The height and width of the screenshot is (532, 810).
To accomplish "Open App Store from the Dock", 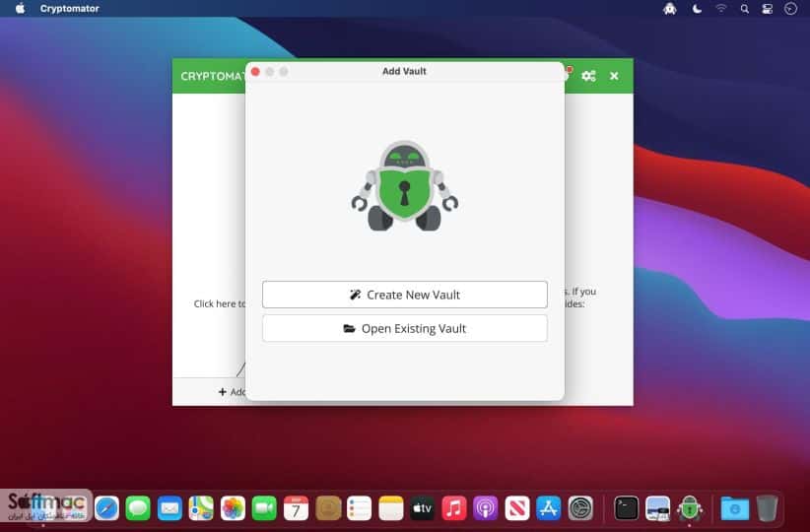I will click(549, 508).
